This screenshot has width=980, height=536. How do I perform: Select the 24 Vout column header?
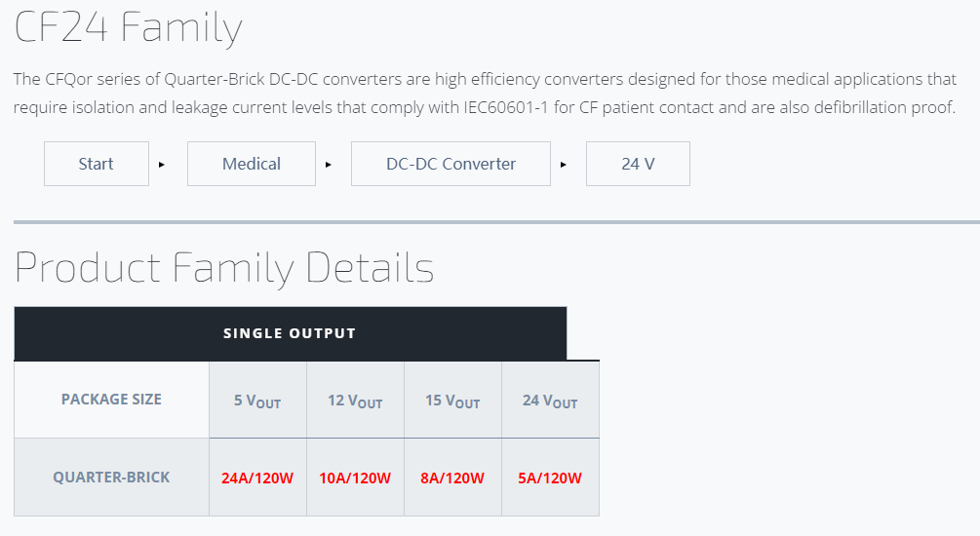pyautogui.click(x=550, y=401)
